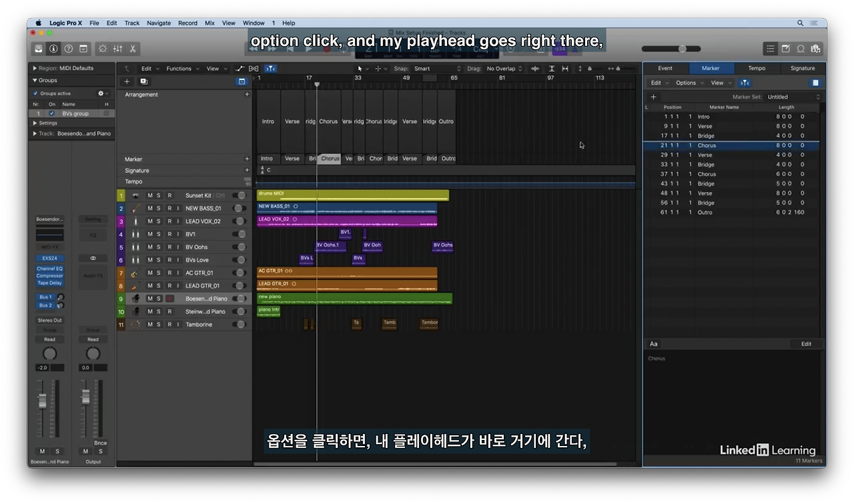Open the File menu
This screenshot has width=854, height=504.
(94, 23)
